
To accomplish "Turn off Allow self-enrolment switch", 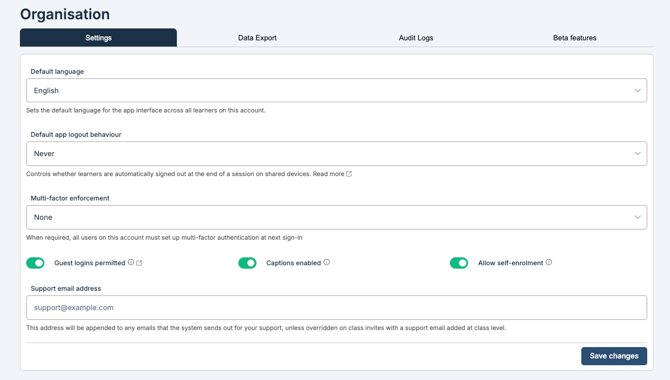I will [x=459, y=263].
